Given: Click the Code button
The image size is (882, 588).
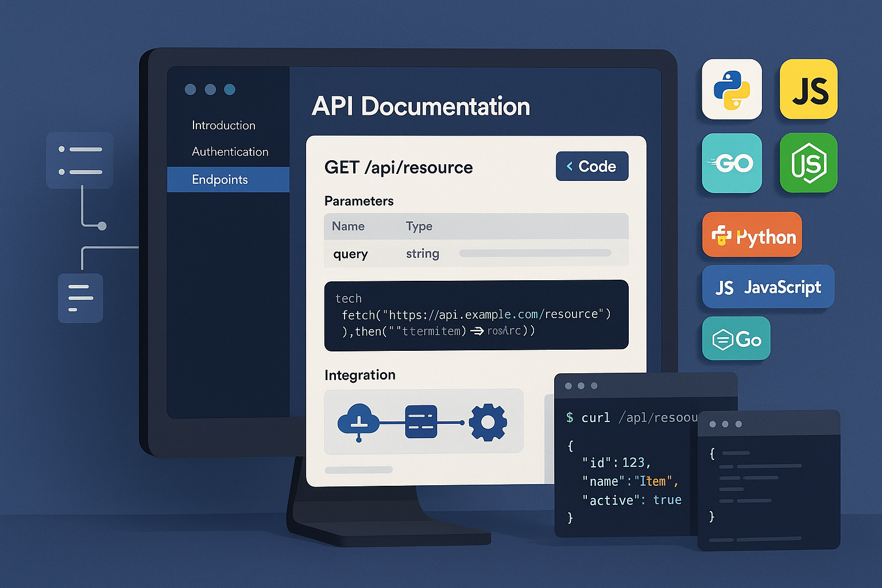Looking at the screenshot, I should (x=591, y=167).
